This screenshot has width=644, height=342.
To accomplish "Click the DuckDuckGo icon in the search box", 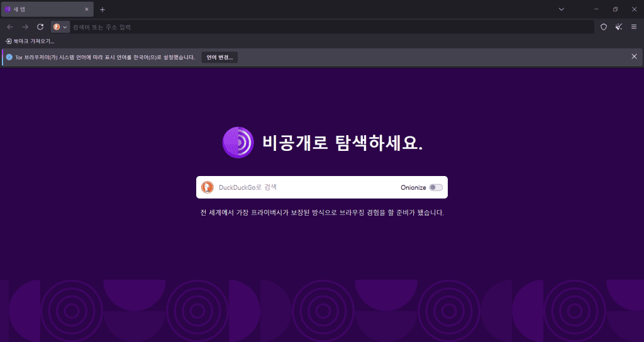I will click(207, 187).
